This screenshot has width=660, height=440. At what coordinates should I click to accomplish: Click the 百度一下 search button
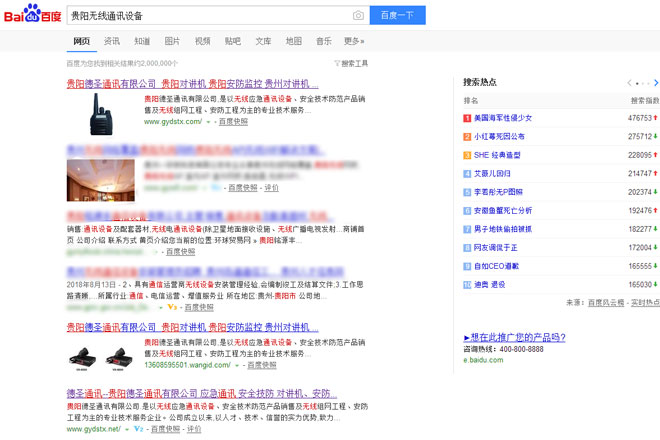(x=397, y=15)
